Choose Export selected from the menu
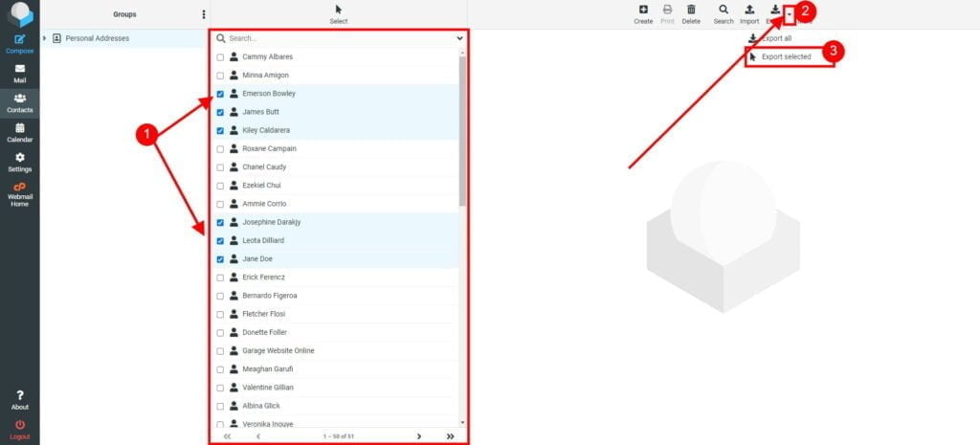Image resolution: width=980 pixels, height=445 pixels. (789, 56)
